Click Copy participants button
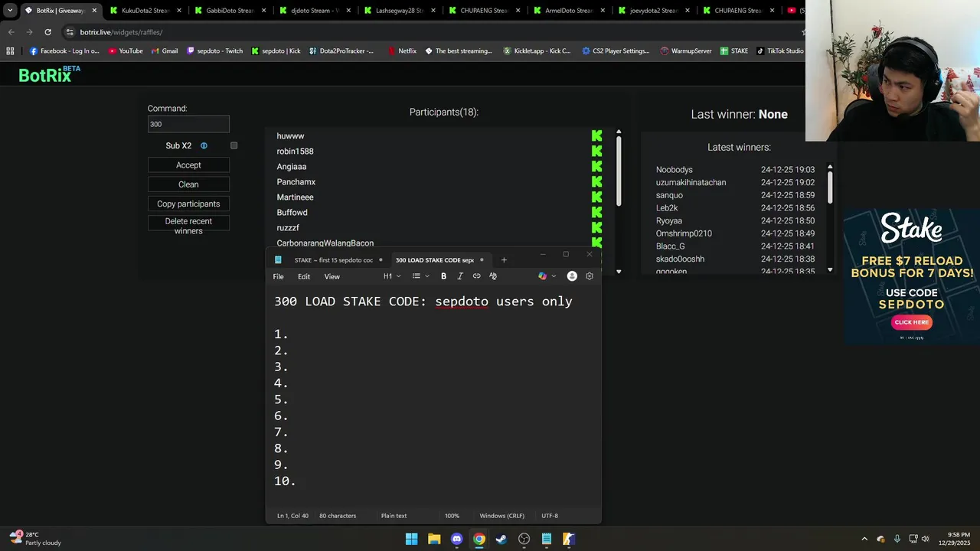The image size is (980, 551). (188, 204)
